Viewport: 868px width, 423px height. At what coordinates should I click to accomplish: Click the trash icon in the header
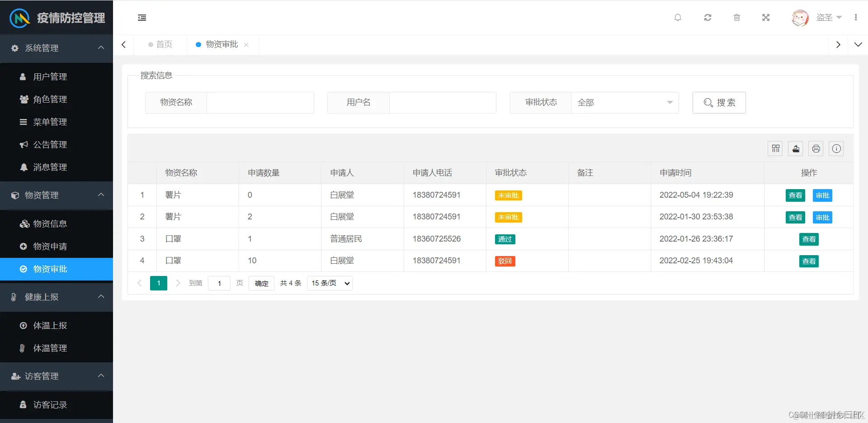(x=737, y=18)
